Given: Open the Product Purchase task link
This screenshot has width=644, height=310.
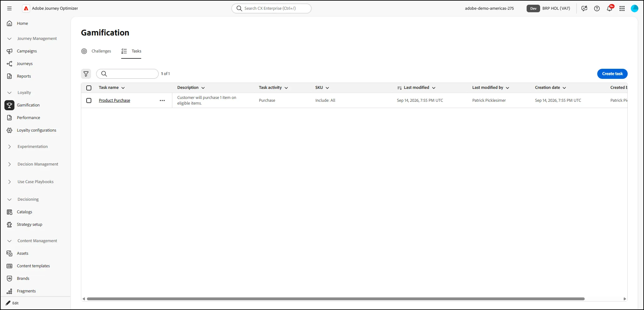Looking at the screenshot, I should pyautogui.click(x=114, y=101).
